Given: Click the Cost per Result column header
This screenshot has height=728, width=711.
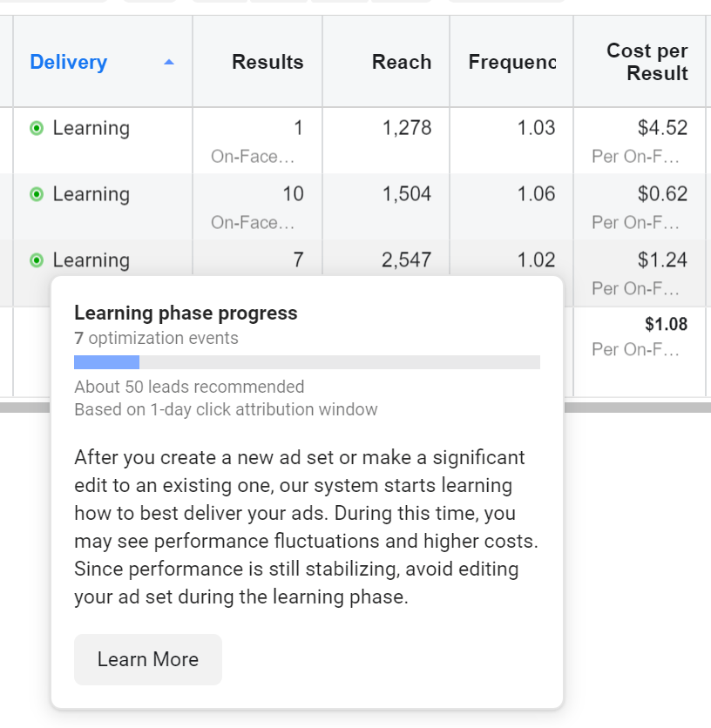Looking at the screenshot, I should coord(647,63).
